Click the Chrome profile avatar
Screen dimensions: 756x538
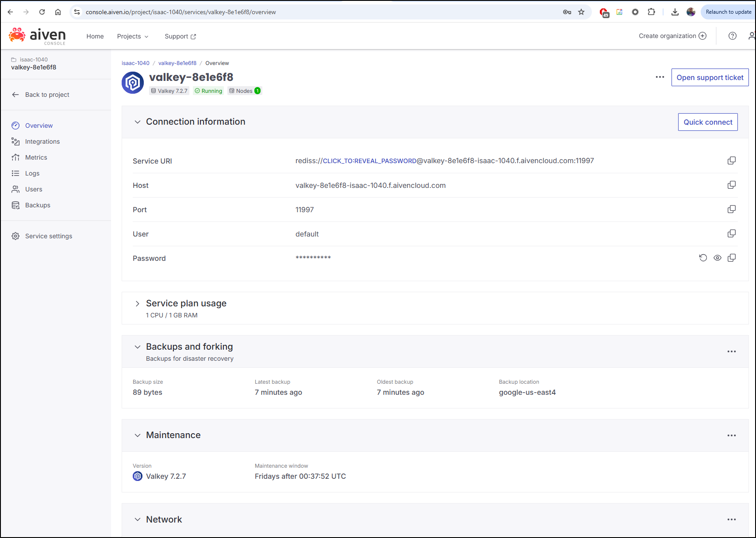(691, 12)
